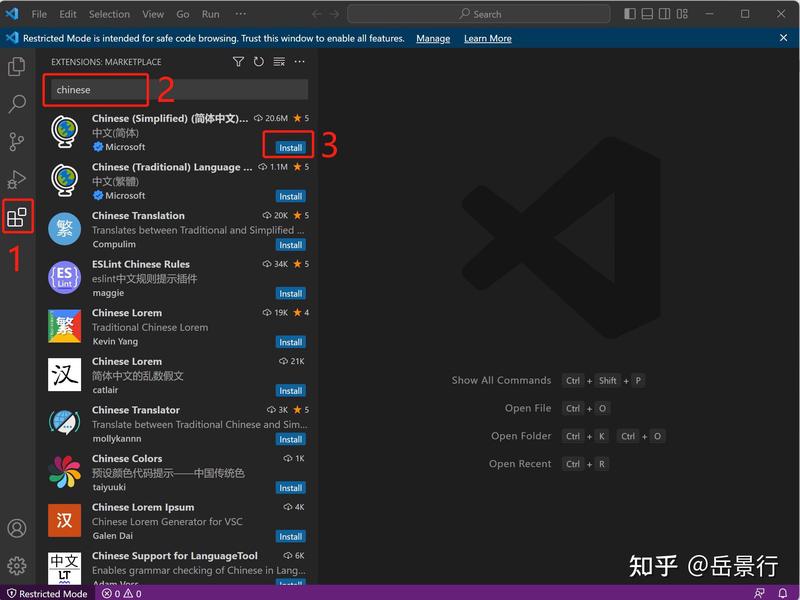
Task: Select 'Chinese Support for LanguageTool' title
Action: (174, 556)
